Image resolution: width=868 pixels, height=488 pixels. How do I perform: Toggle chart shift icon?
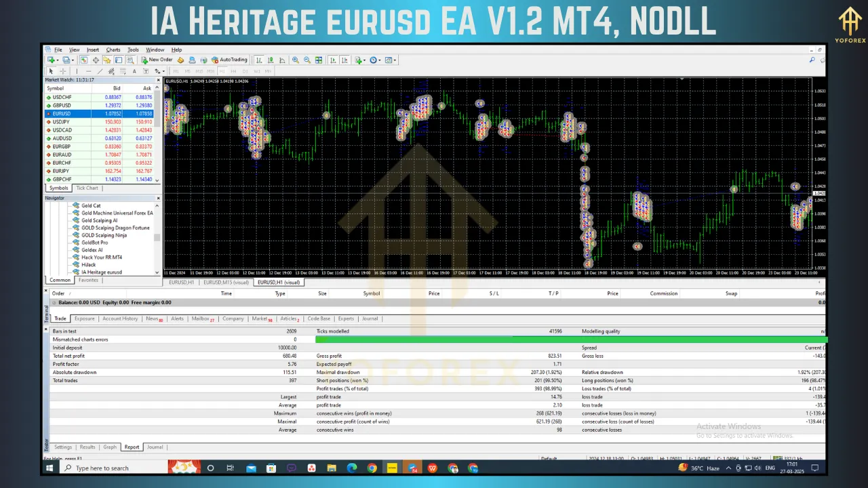coord(344,60)
